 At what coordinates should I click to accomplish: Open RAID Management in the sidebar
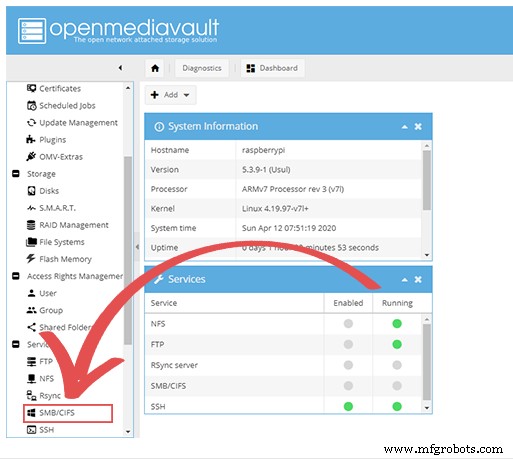point(67,225)
